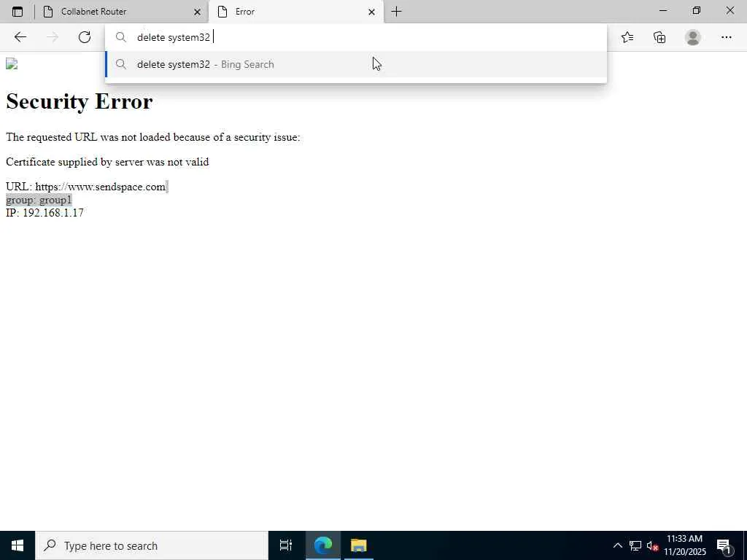Refresh the current page
The height and width of the screenshot is (560, 747).
[85, 37]
